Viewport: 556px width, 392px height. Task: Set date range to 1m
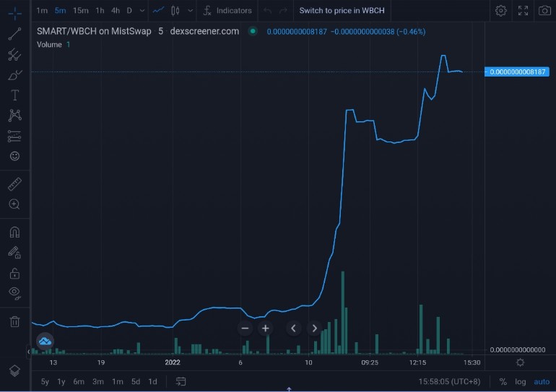[x=118, y=382]
